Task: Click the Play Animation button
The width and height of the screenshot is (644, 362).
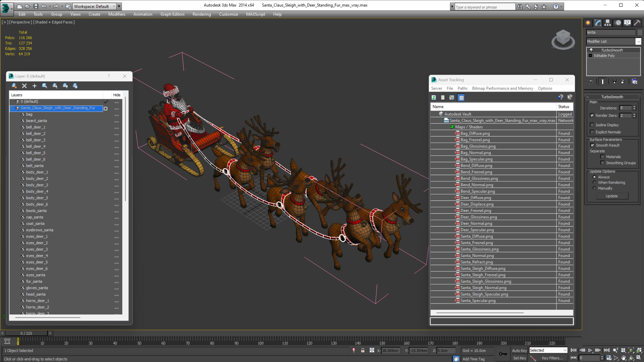Action: click(x=590, y=350)
